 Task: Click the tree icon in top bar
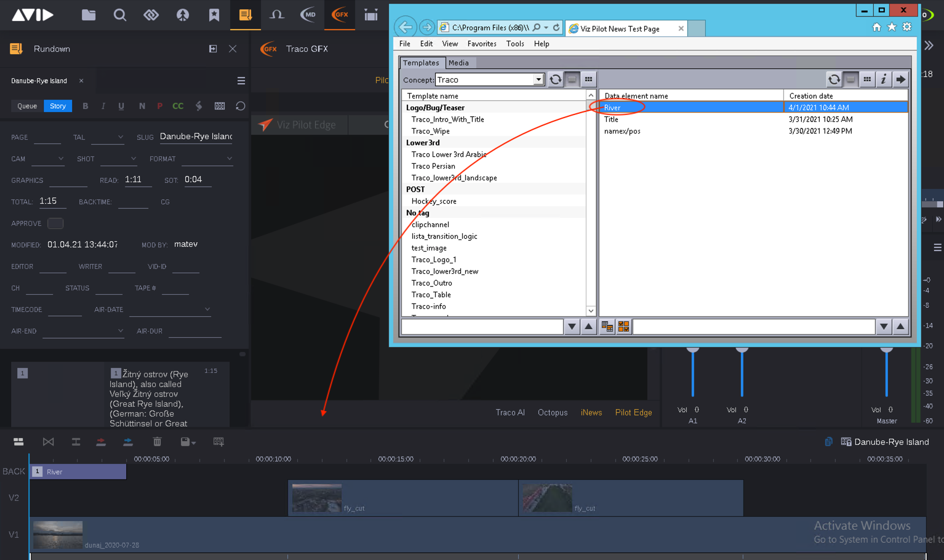[x=183, y=15]
